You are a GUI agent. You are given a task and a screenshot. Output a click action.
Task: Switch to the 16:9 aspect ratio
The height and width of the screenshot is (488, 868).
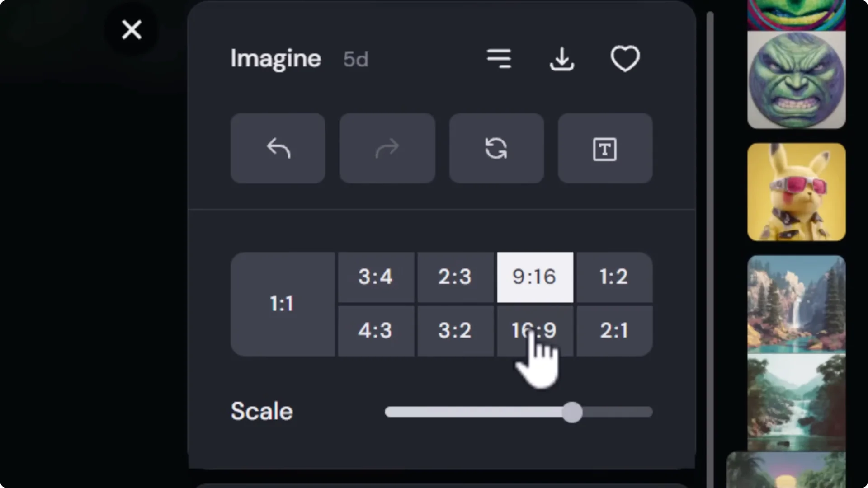click(535, 330)
